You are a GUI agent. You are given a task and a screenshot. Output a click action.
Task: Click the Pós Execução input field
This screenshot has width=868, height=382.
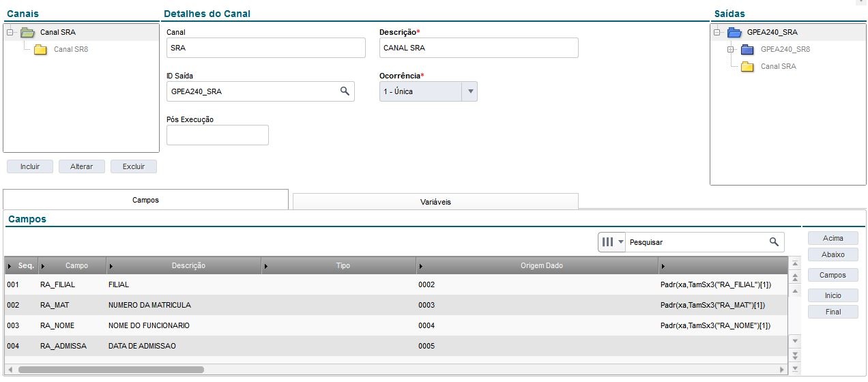218,135
